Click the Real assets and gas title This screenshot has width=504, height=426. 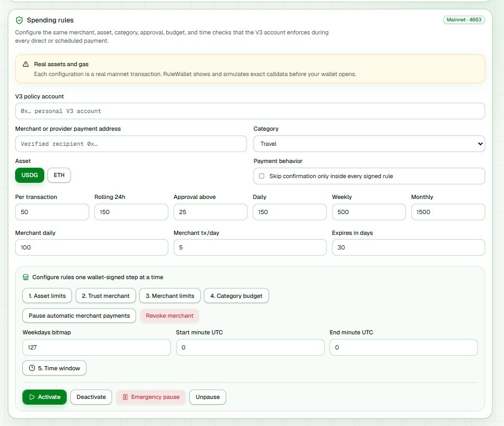click(x=61, y=64)
